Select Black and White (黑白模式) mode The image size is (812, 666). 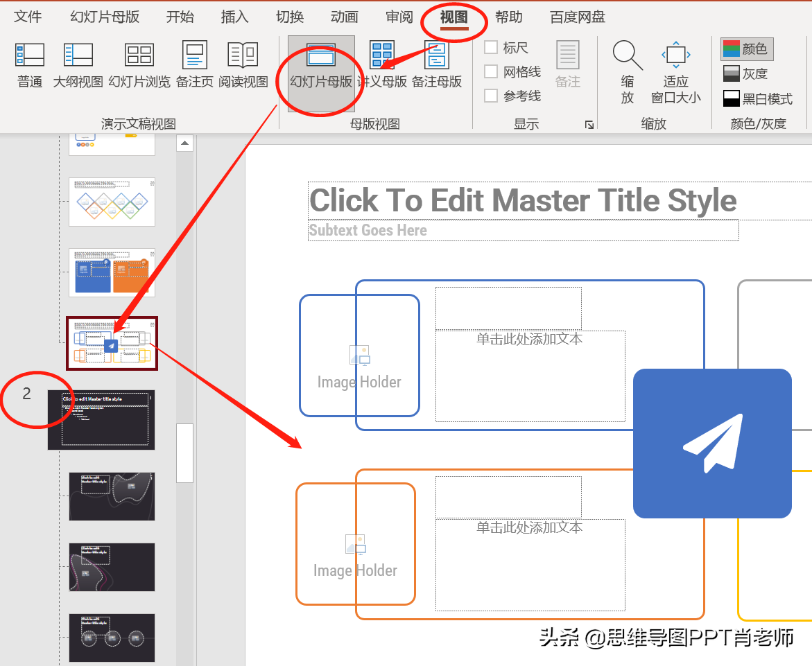758,98
